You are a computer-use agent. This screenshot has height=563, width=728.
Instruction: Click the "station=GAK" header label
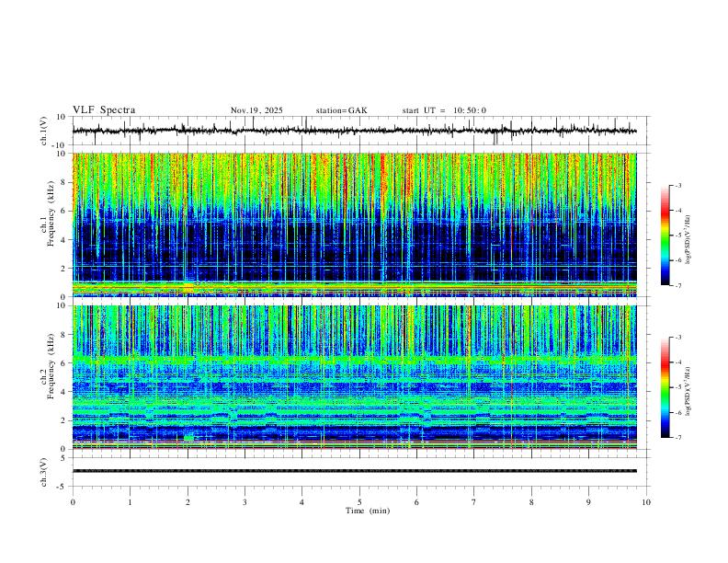point(341,110)
